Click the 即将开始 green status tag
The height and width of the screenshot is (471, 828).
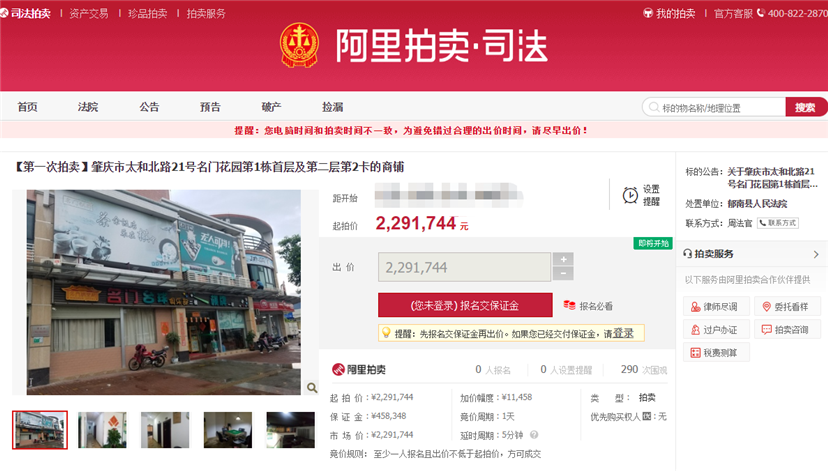point(653,243)
